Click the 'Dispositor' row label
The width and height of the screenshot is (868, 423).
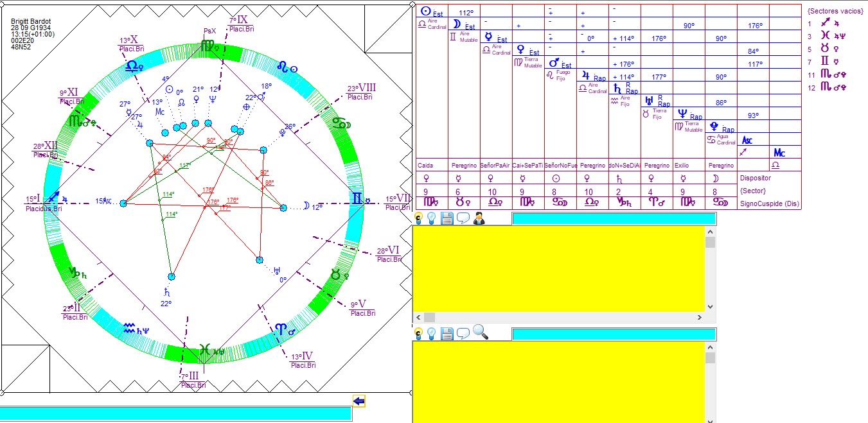[x=755, y=178]
